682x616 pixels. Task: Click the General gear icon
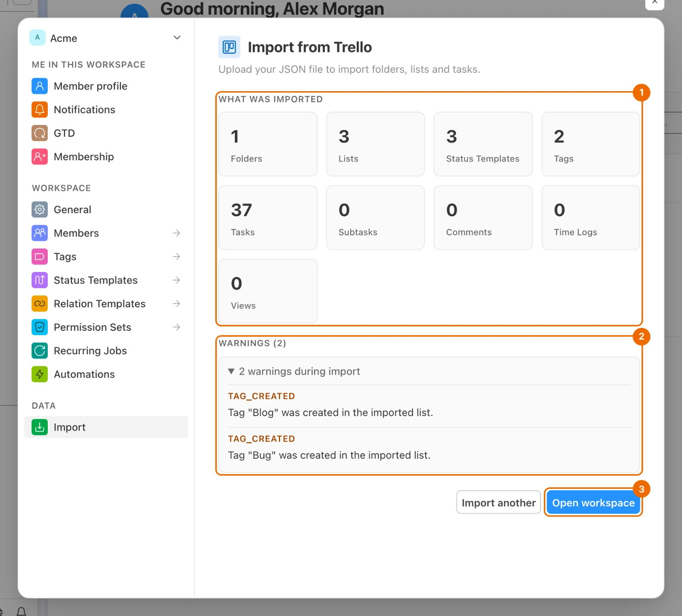40,209
